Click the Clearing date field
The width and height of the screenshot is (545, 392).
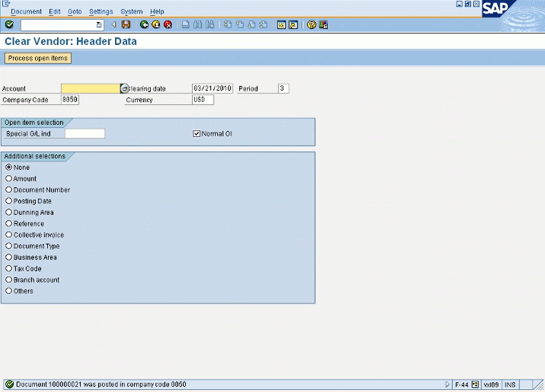coord(212,89)
